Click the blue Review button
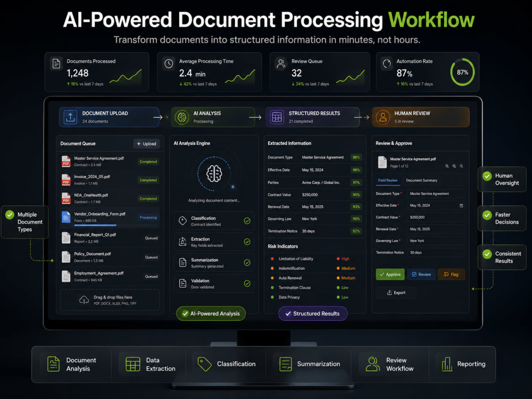Screen dimensions: 532x399 coord(421,275)
